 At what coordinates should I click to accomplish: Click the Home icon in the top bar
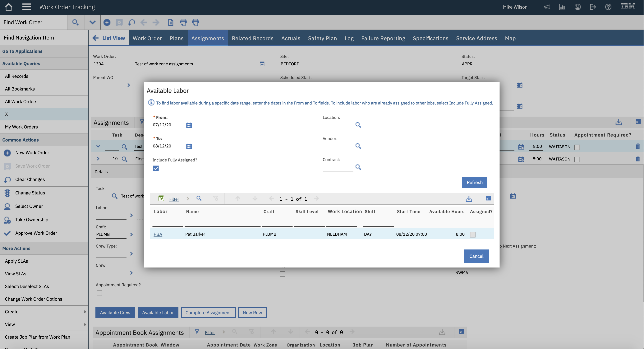(8, 7)
